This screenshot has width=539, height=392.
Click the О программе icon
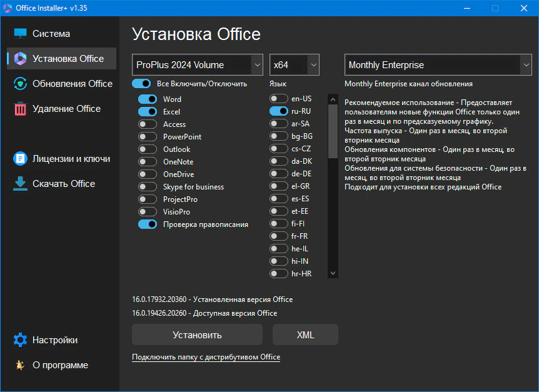21,365
